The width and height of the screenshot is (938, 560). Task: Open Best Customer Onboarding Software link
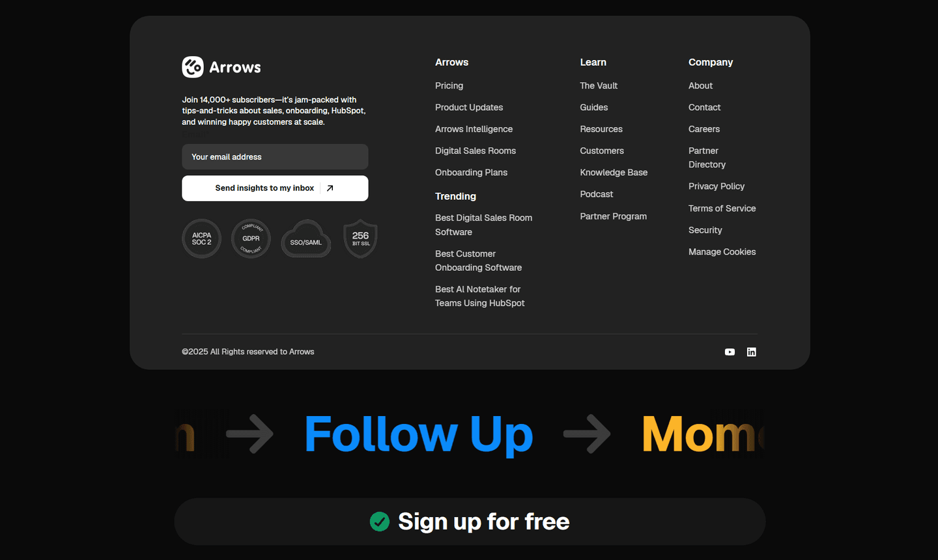point(478,260)
